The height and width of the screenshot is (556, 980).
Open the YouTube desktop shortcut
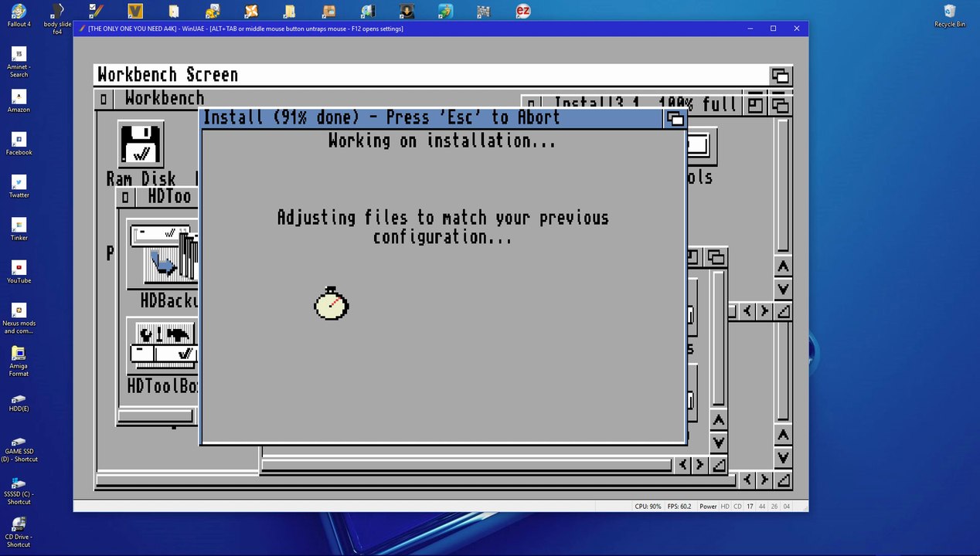[x=19, y=271]
